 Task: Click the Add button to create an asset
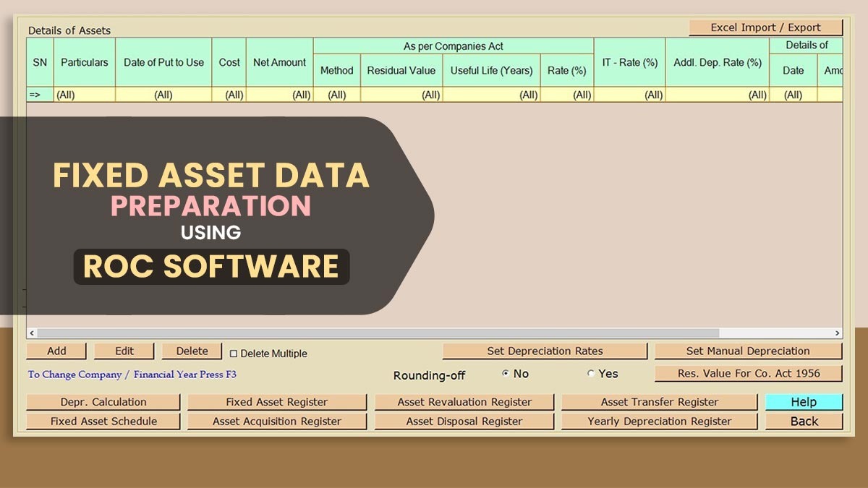point(56,351)
